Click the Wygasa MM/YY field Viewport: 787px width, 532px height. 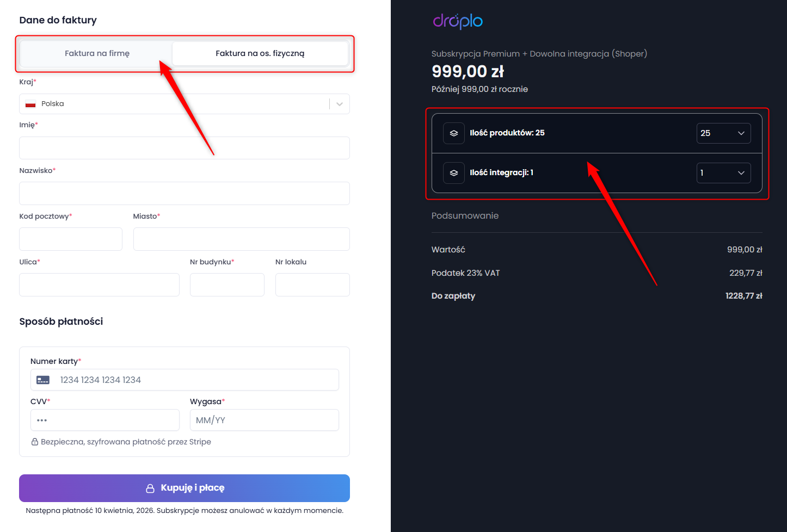(x=265, y=420)
